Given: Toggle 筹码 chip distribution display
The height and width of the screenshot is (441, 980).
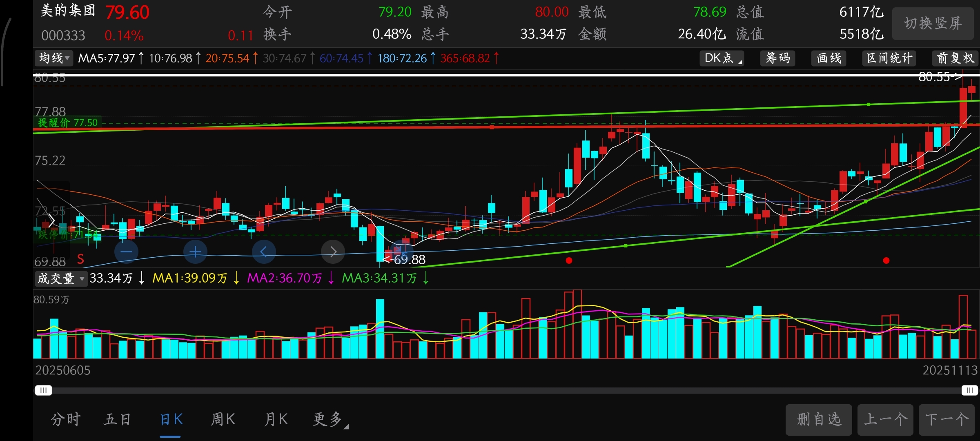Looking at the screenshot, I should (778, 58).
